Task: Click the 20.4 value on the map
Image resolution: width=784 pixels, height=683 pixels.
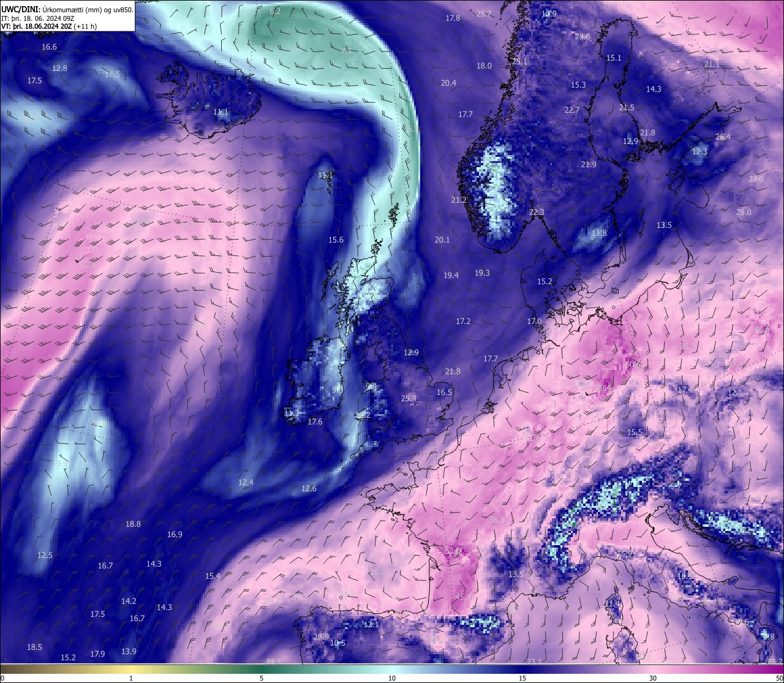Action: coord(448,83)
